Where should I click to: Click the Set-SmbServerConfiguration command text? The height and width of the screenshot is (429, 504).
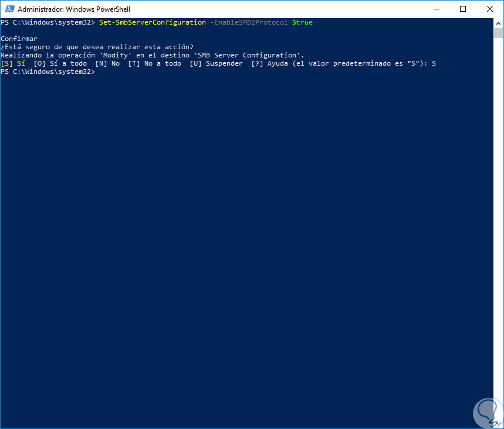tap(152, 22)
